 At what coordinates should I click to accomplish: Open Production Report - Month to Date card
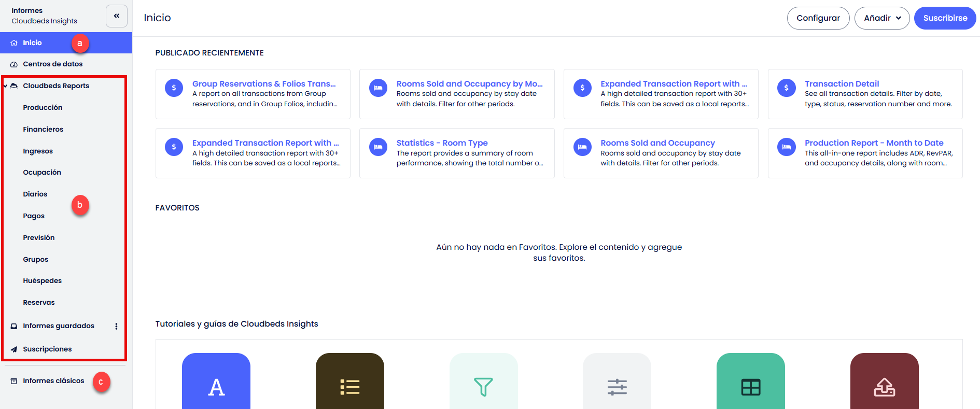click(874, 143)
